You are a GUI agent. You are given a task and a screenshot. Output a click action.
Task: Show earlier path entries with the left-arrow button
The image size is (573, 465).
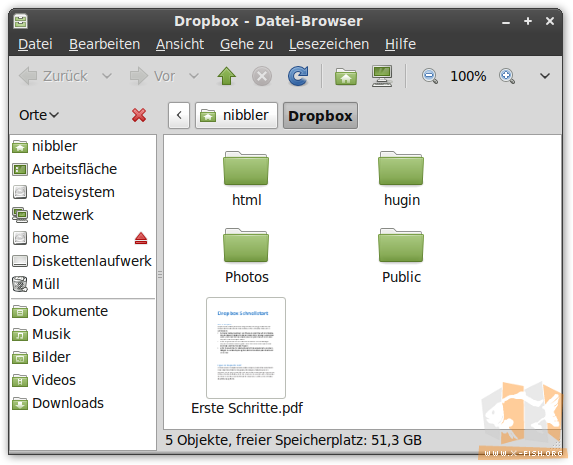coord(179,116)
